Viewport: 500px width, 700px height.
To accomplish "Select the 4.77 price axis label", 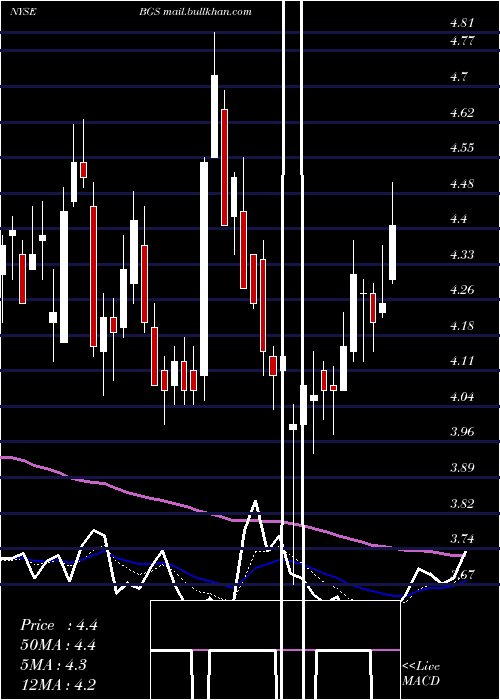I will (x=462, y=41).
